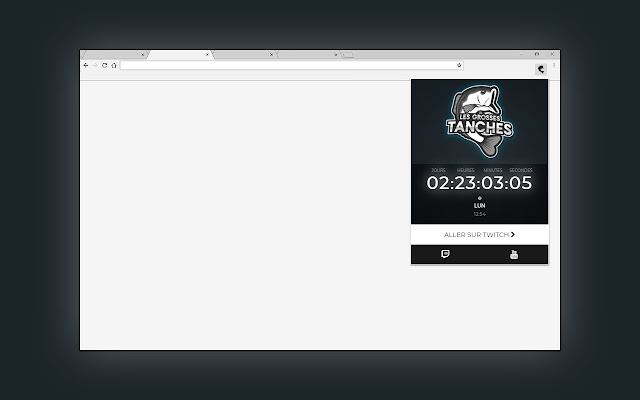Switch to the third browser tab
Viewport: 640px width, 400px height.
tap(244, 55)
